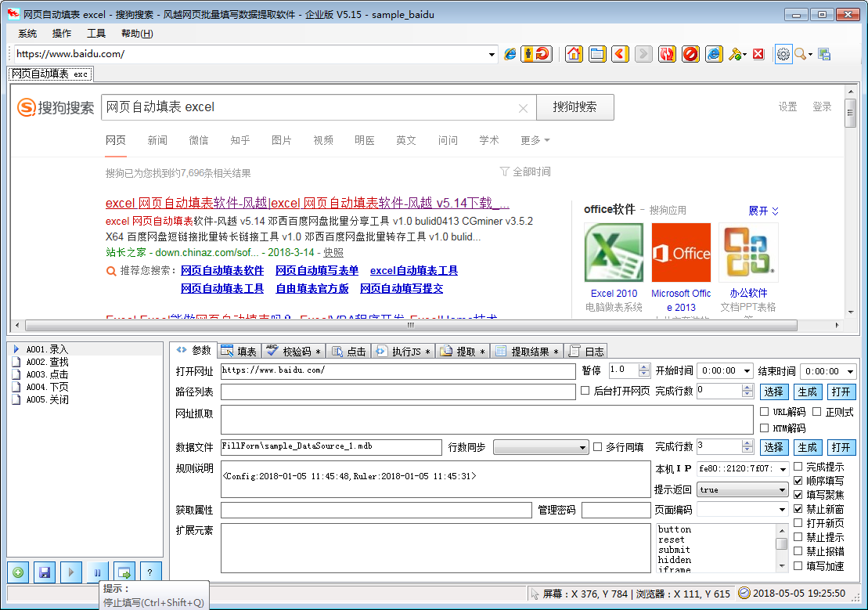
Task: Click the 网页自动填写表单 suggestion link
Action: 317,270
